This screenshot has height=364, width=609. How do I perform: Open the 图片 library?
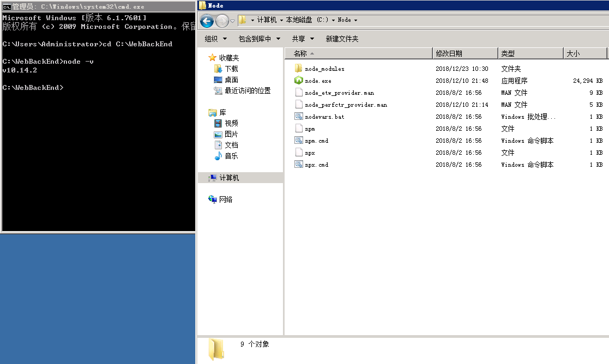232,134
